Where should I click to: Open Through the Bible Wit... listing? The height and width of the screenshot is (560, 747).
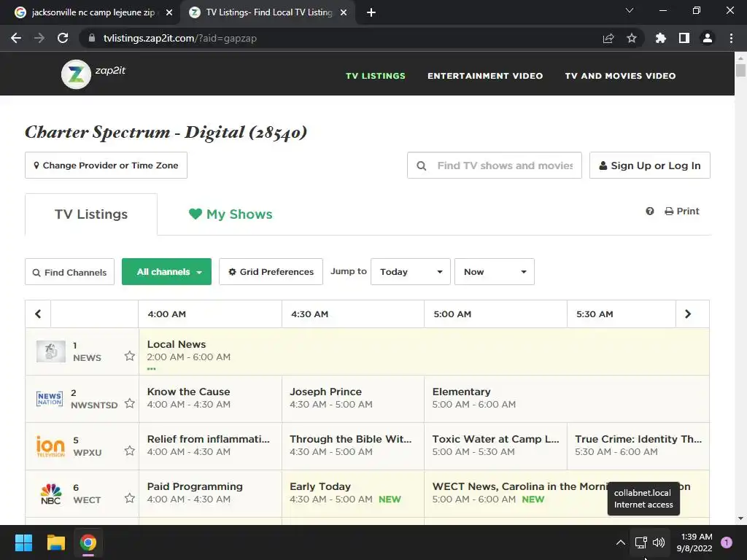pos(353,446)
